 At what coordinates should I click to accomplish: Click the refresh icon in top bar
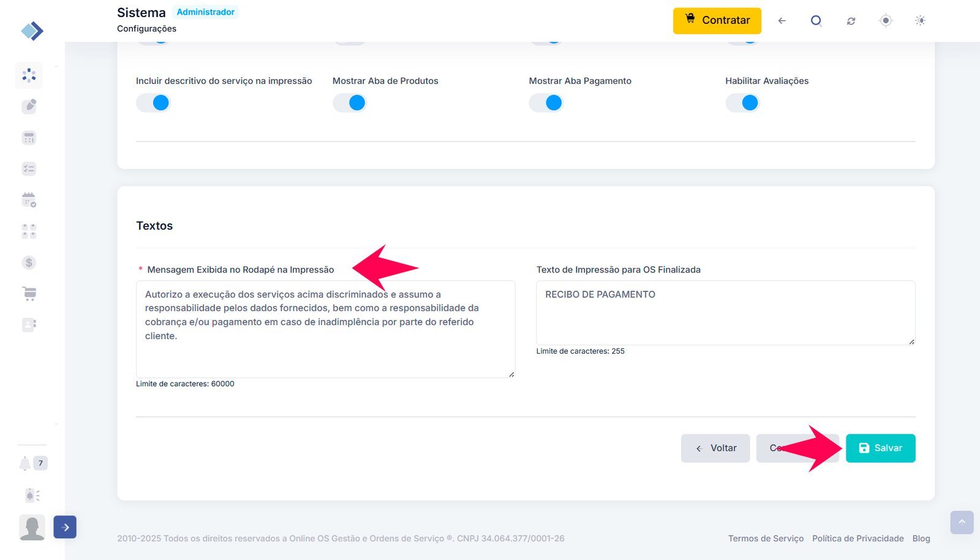[851, 21]
